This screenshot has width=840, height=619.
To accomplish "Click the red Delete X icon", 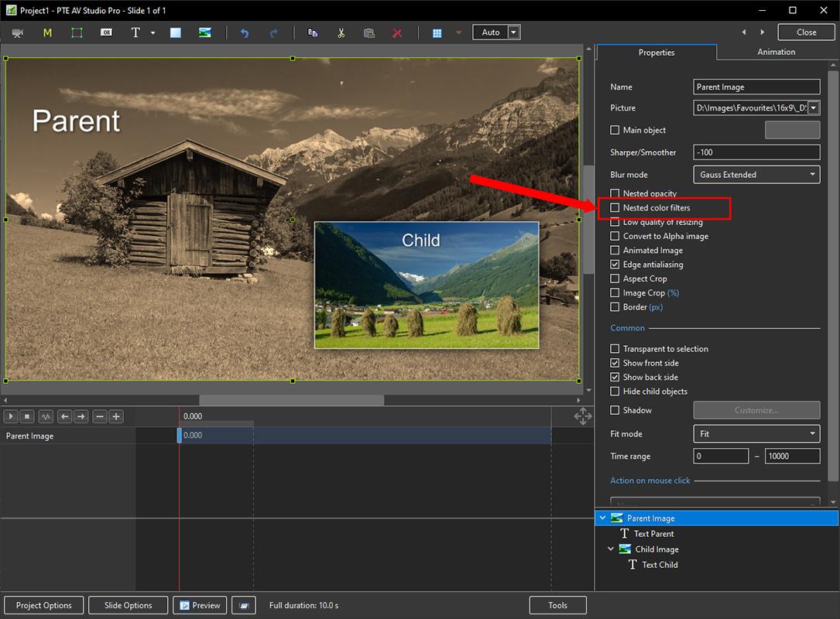I will coord(397,32).
